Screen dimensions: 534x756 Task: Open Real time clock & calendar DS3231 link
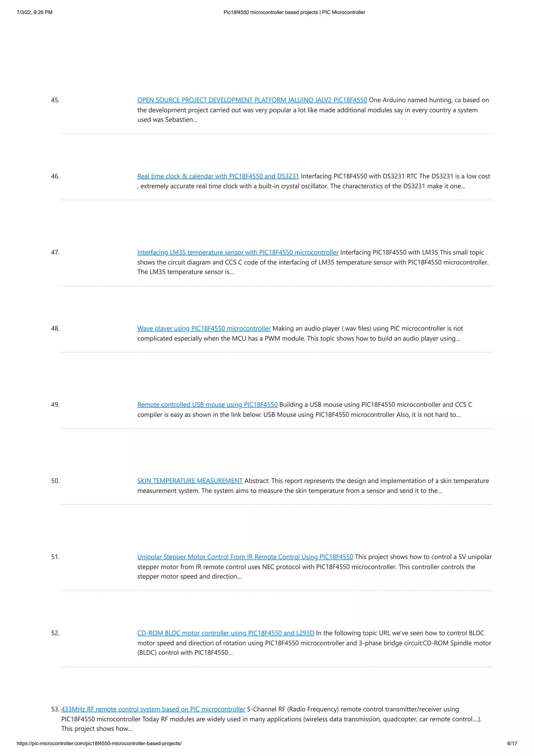coord(218,176)
